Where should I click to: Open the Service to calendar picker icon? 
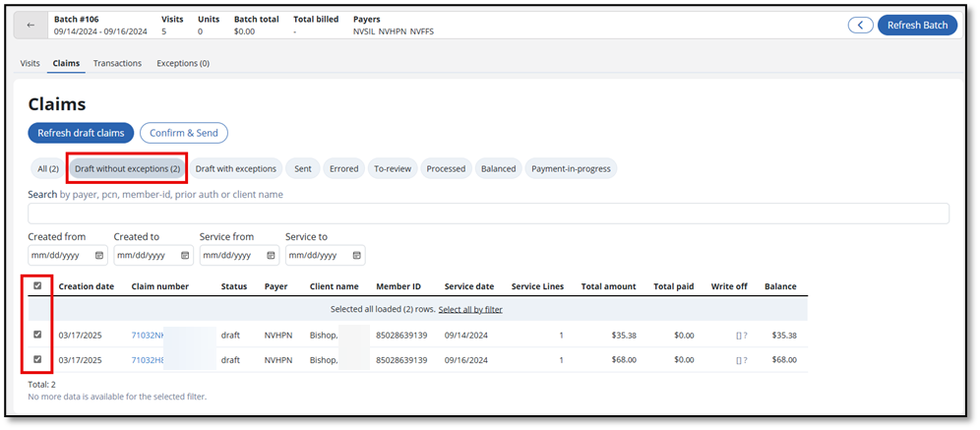[x=356, y=256]
